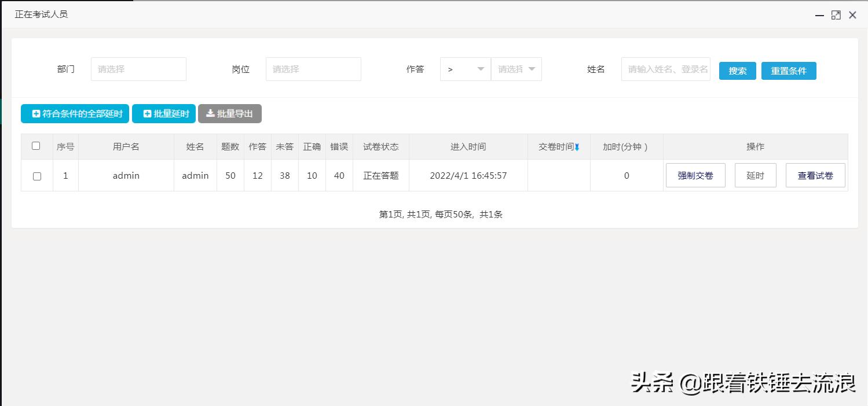868x406 pixels.
Task: Click the restore window icon in title bar
Action: (x=836, y=14)
